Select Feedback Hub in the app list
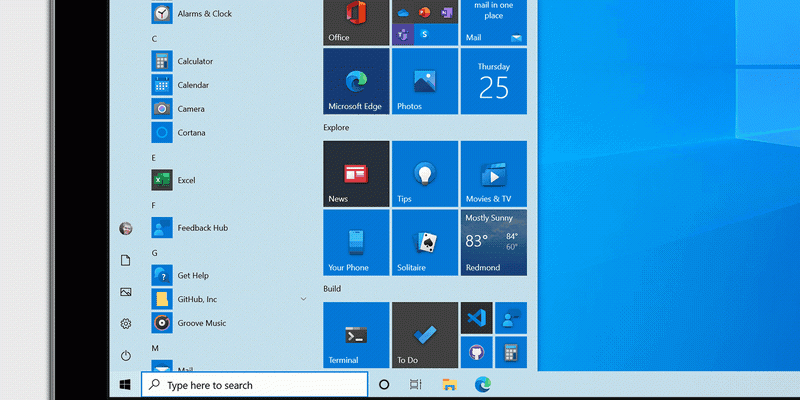This screenshot has width=800, height=400. pos(202,228)
